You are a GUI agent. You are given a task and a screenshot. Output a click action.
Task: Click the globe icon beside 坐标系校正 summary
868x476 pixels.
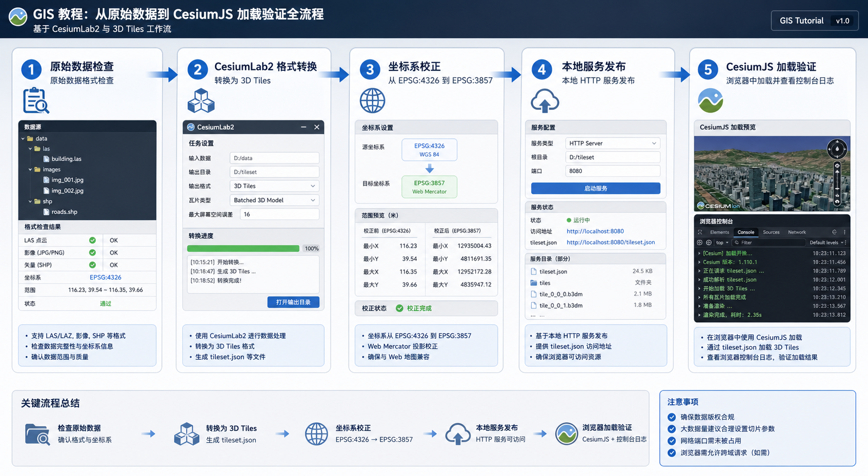[x=316, y=434]
